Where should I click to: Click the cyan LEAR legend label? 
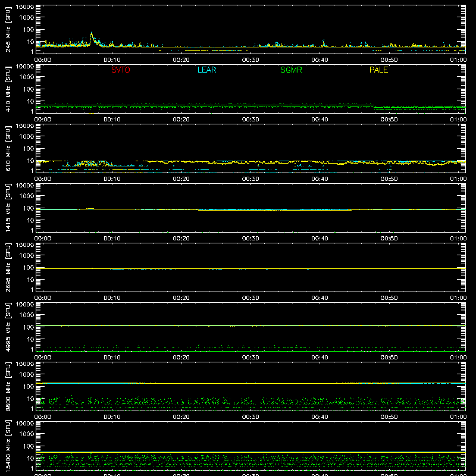click(x=206, y=70)
